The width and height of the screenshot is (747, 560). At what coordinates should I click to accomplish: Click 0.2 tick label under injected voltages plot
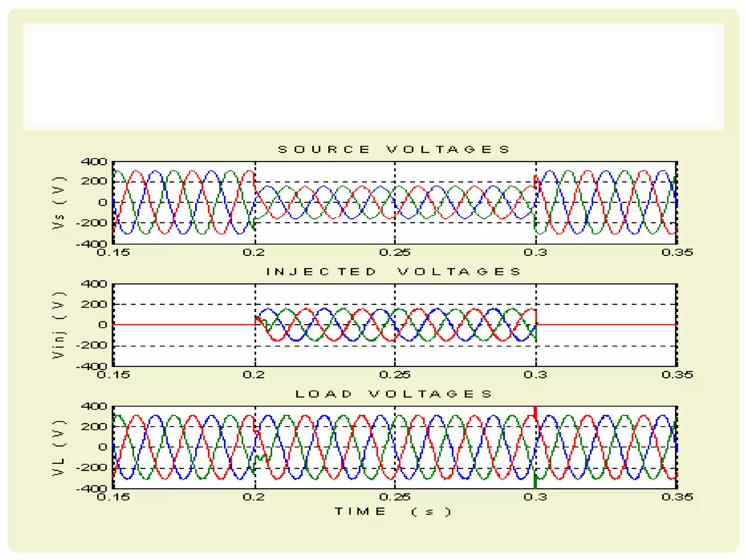click(x=254, y=374)
